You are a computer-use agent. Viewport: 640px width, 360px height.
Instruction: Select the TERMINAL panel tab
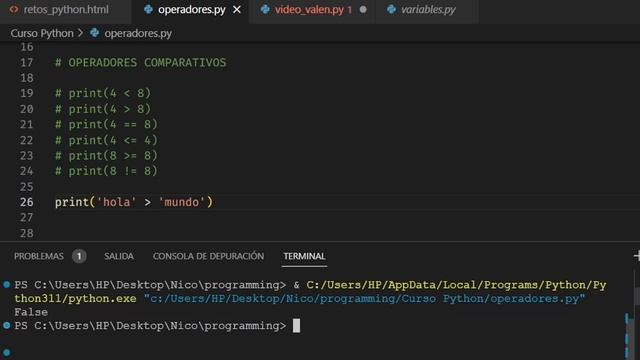coord(304,256)
